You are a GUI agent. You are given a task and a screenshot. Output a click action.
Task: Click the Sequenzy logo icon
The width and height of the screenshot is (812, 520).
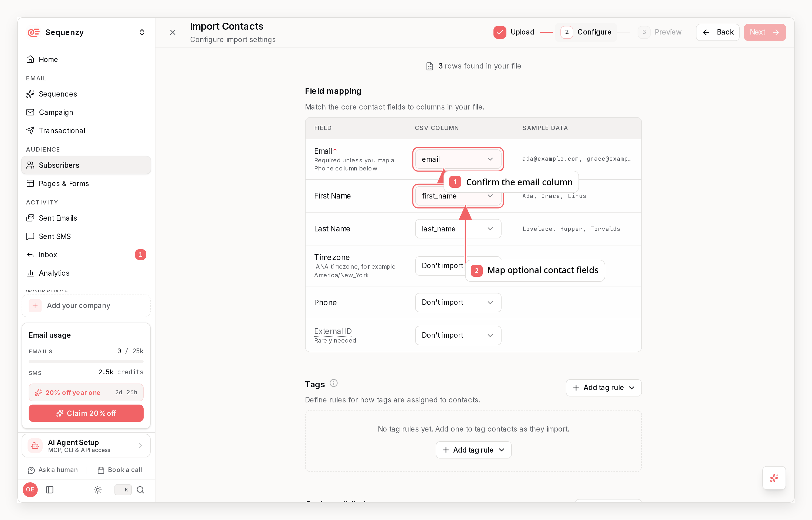click(x=33, y=32)
